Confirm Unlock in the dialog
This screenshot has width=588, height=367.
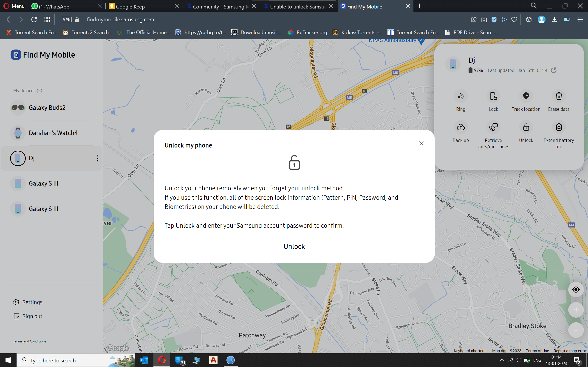(x=294, y=246)
